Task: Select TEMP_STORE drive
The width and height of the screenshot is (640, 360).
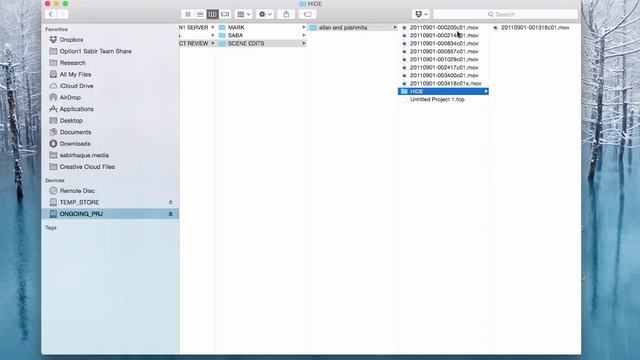Action: [79, 202]
